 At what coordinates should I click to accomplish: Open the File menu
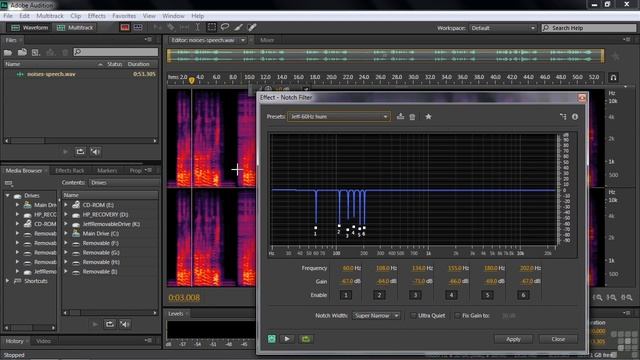pyautogui.click(x=8, y=16)
